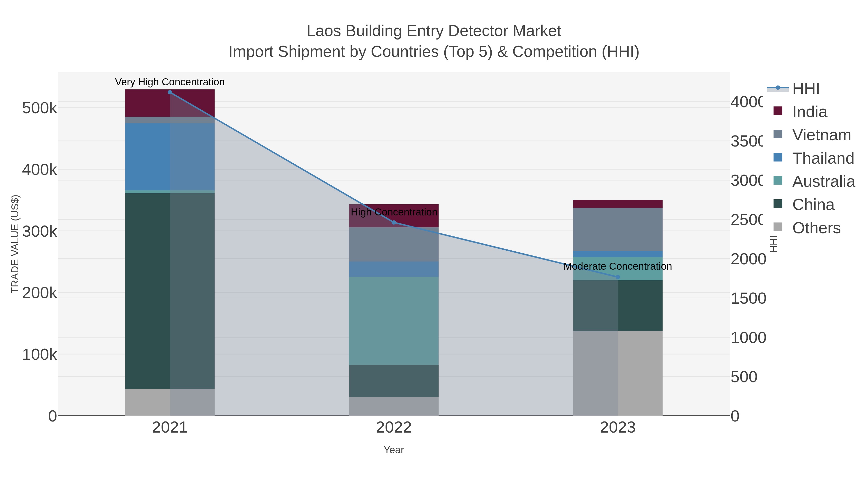Click the Vietnam segment of the 2023 bar
868x488 pixels.
click(x=618, y=229)
